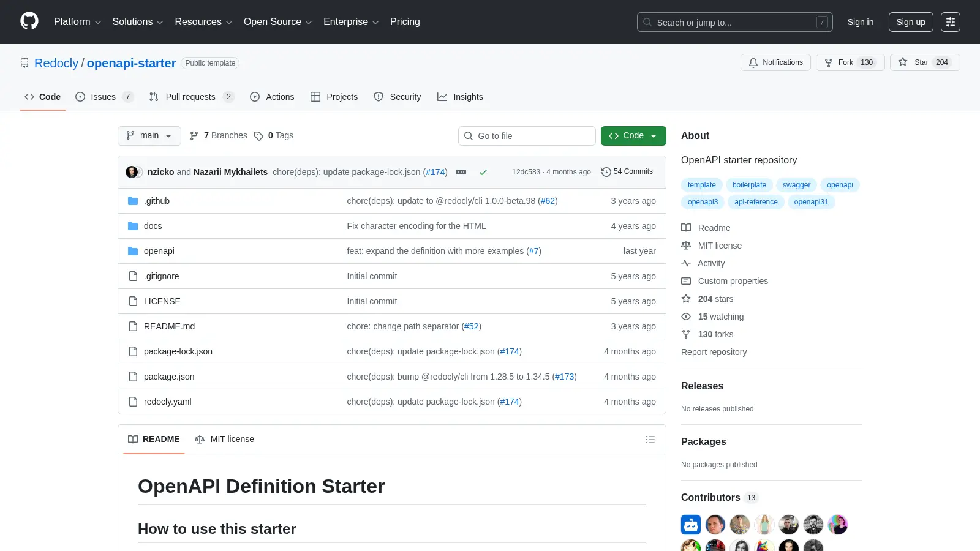Click the Sign in link
The image size is (980, 551).
pos(861,22)
